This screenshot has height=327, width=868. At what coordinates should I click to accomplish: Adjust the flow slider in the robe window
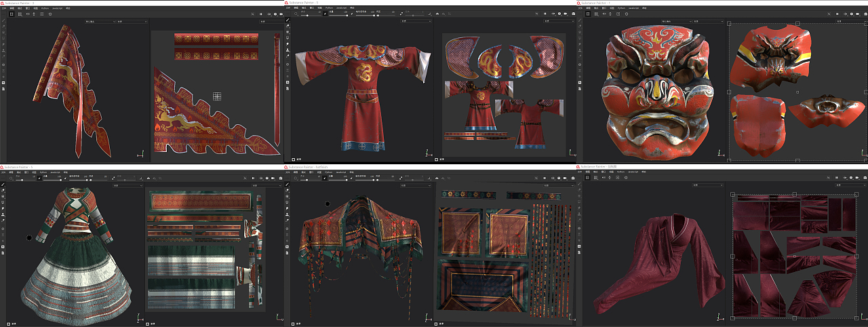(338, 16)
